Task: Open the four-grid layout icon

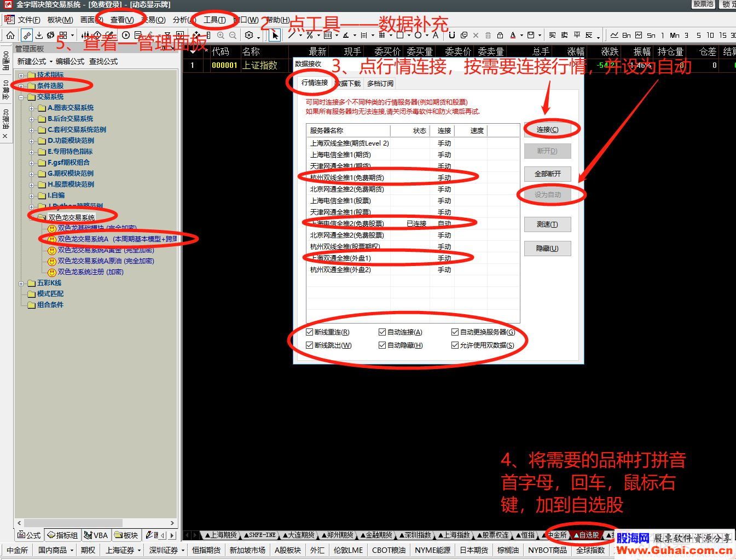Action: (x=63, y=35)
